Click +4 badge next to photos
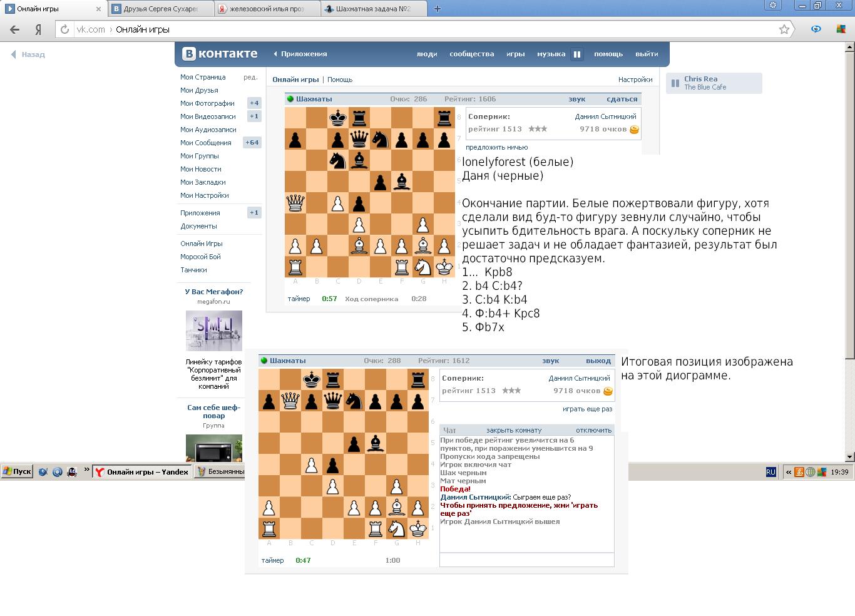Image resolution: width=855 pixels, height=616 pixels. (x=254, y=103)
